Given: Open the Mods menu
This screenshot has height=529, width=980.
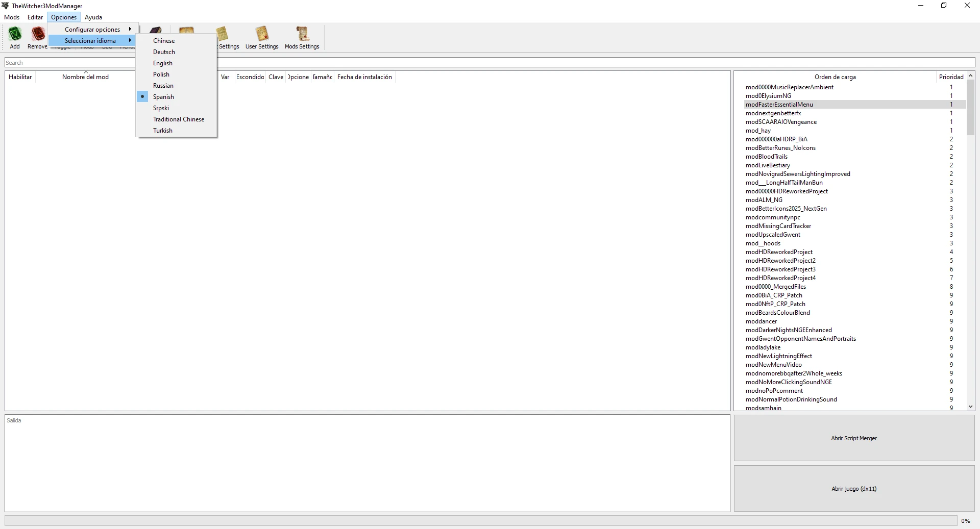Looking at the screenshot, I should click(x=12, y=17).
